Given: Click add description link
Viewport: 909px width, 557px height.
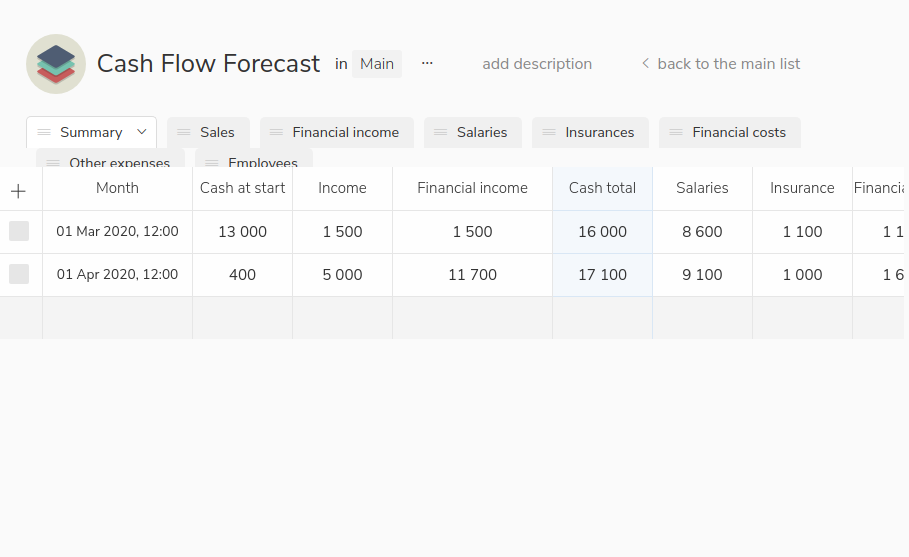Looking at the screenshot, I should 537,64.
